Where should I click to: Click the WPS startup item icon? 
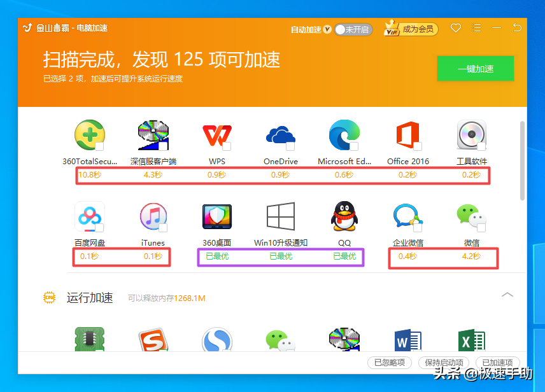[x=217, y=136]
